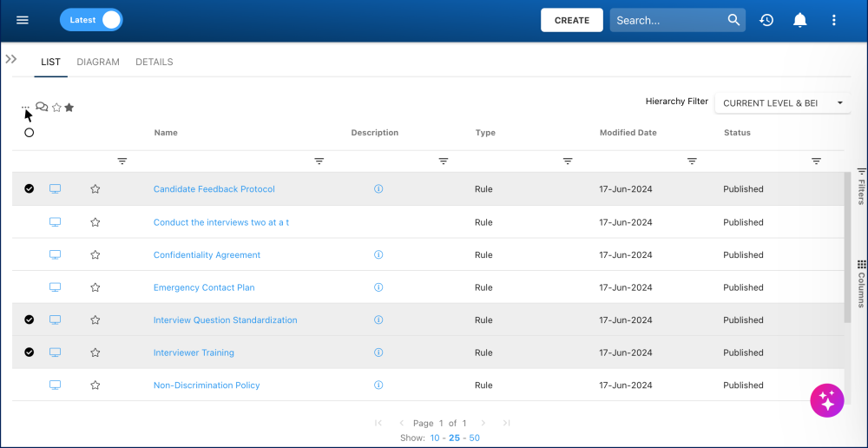Show info for Non-Discrimination Policy description
The image size is (868, 448).
pyautogui.click(x=378, y=385)
